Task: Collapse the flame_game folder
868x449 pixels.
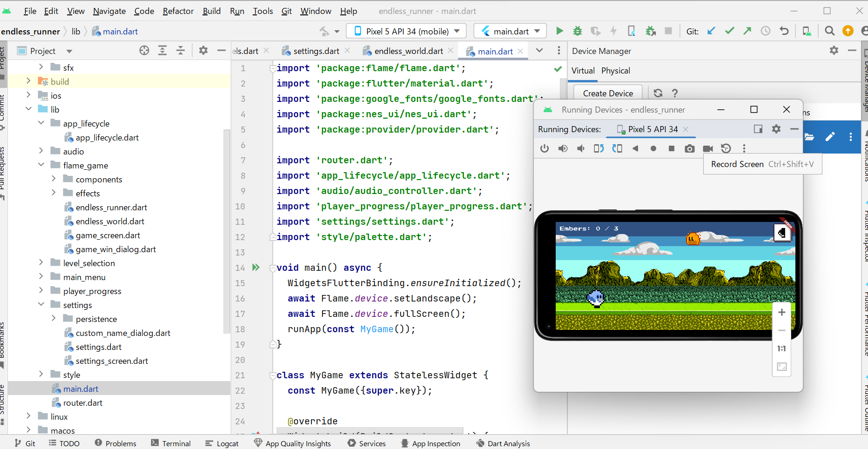Action: (x=41, y=165)
